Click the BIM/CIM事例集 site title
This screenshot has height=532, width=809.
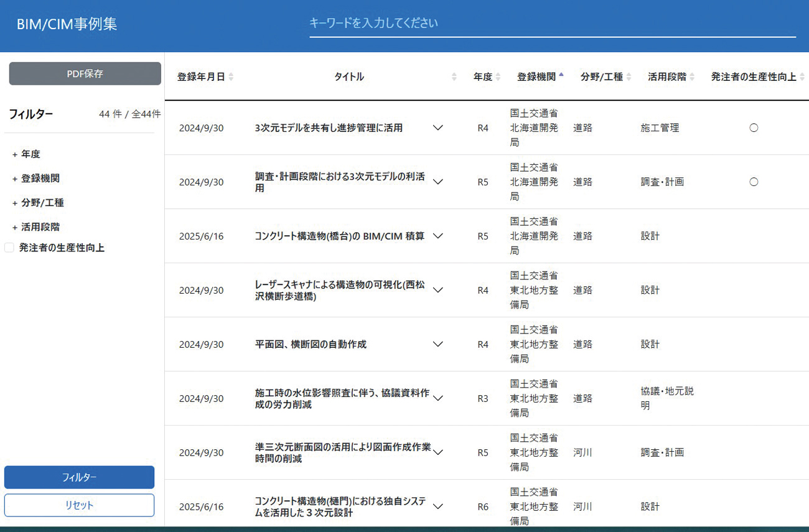pos(67,24)
